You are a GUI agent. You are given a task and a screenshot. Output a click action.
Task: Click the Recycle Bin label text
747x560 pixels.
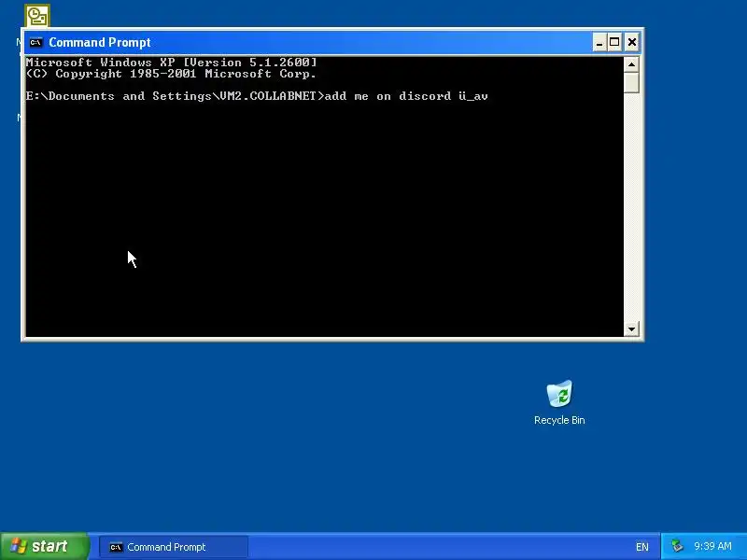click(559, 420)
